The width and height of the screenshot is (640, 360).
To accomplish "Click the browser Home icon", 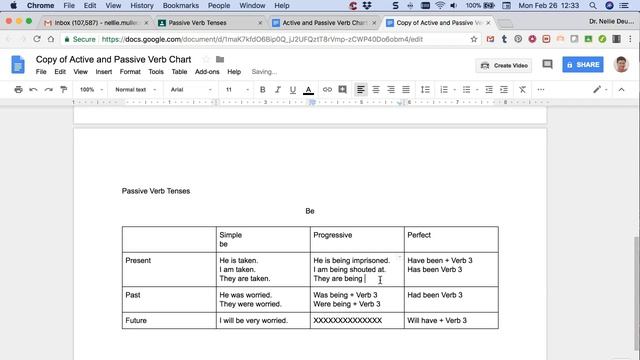I will [x=51, y=39].
